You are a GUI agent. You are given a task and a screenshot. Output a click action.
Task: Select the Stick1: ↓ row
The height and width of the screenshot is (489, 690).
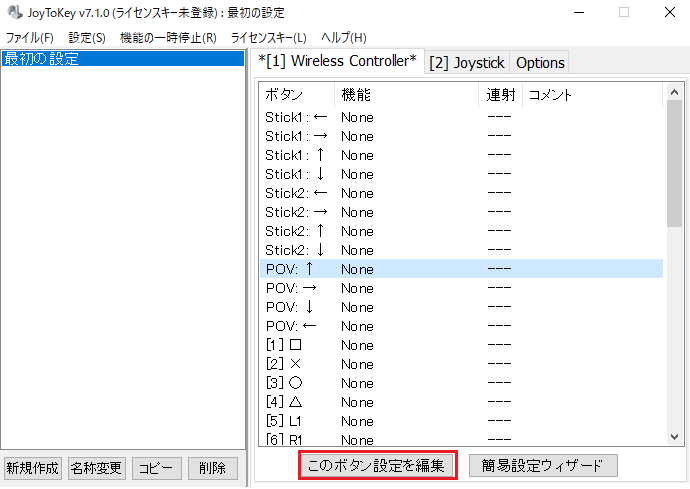point(462,174)
